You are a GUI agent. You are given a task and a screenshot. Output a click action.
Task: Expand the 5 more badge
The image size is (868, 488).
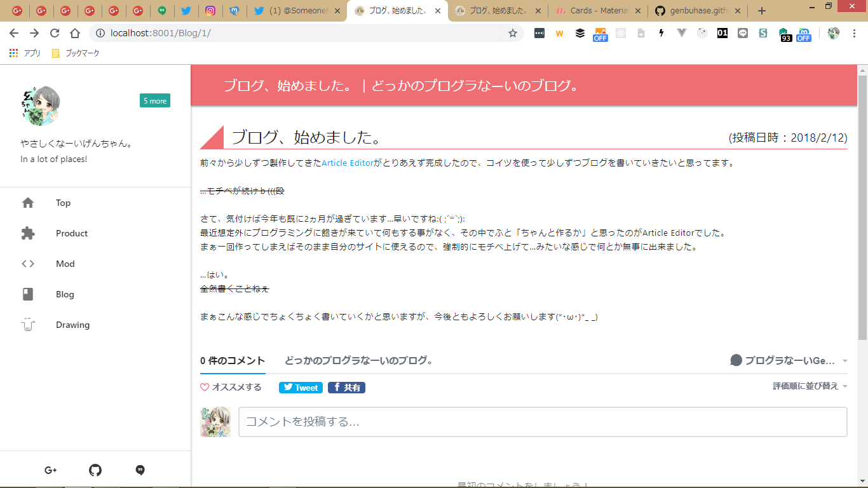point(154,100)
